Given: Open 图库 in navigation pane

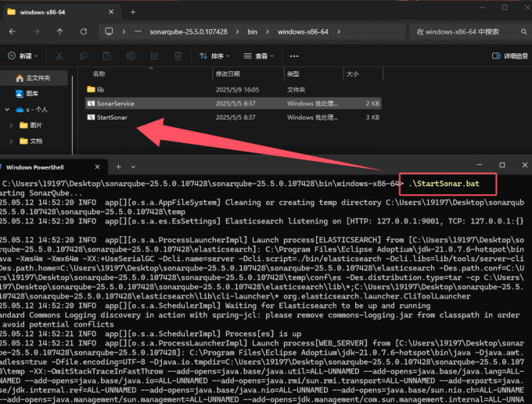Looking at the screenshot, I should tap(34, 94).
